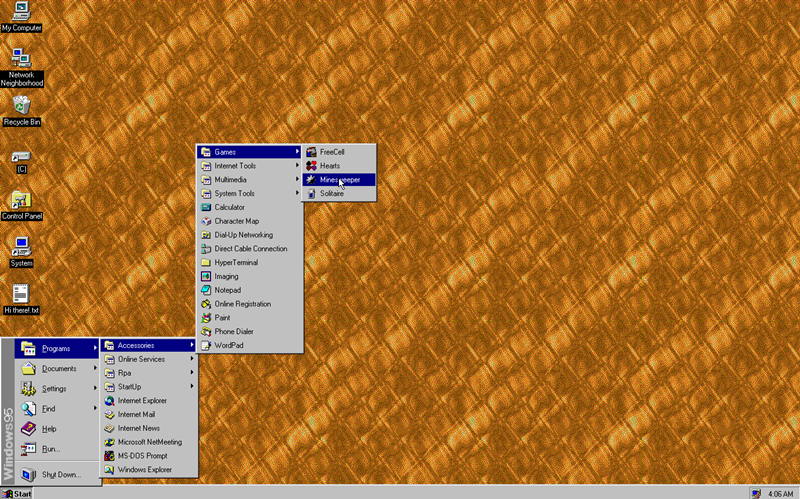Screen dimensions: 800x499
Task: Expand the Online Services submenu
Action: pos(141,359)
